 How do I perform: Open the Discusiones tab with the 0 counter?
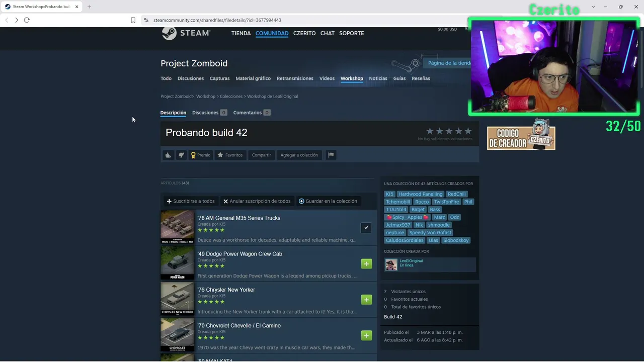[x=209, y=113]
